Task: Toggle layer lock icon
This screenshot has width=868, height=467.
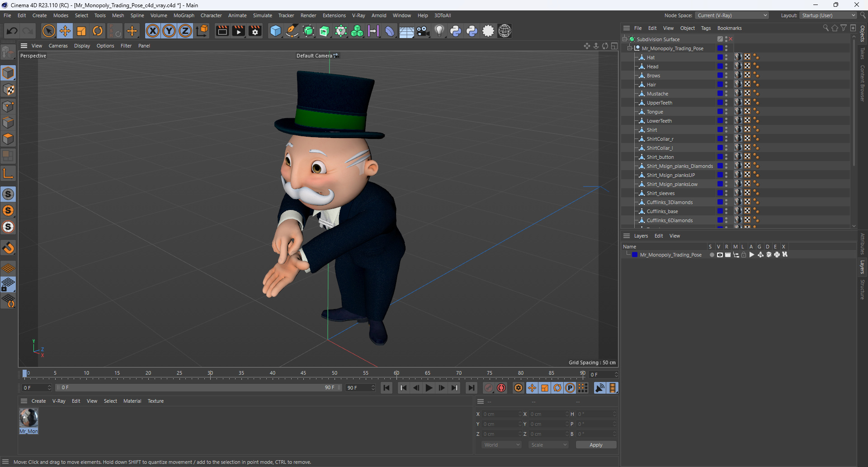Action: pyautogui.click(x=744, y=255)
